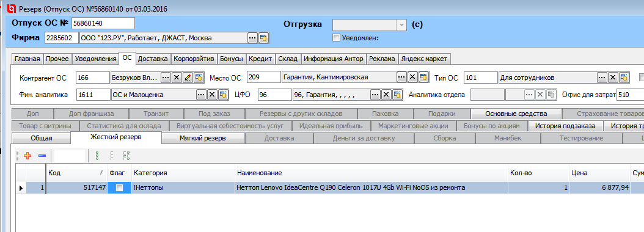Sort the table by the Код column header
The width and height of the screenshot is (644, 232).
(76, 173)
